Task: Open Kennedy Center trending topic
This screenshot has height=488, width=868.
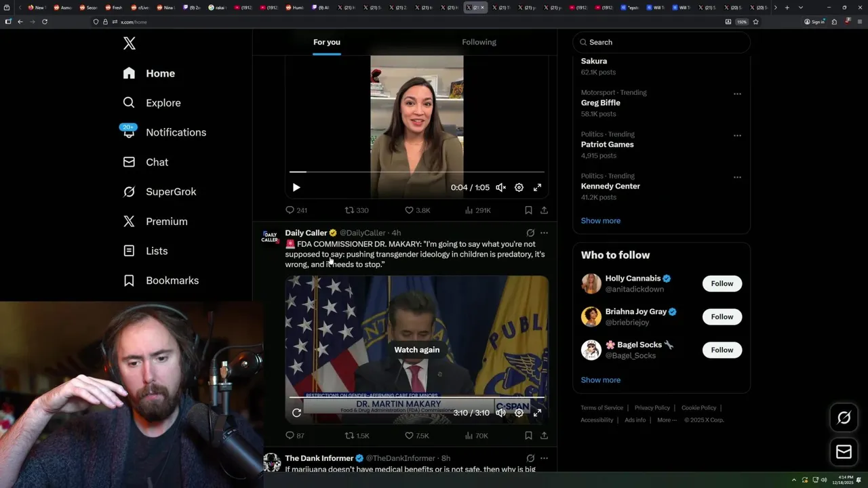Action: coord(610,186)
